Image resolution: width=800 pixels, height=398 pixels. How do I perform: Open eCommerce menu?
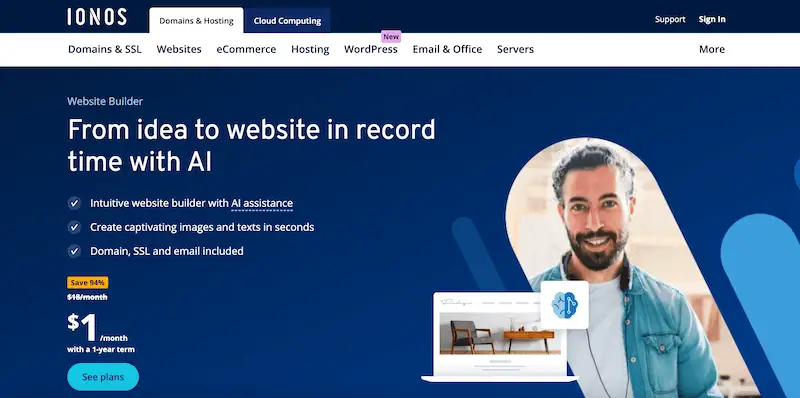tap(246, 49)
